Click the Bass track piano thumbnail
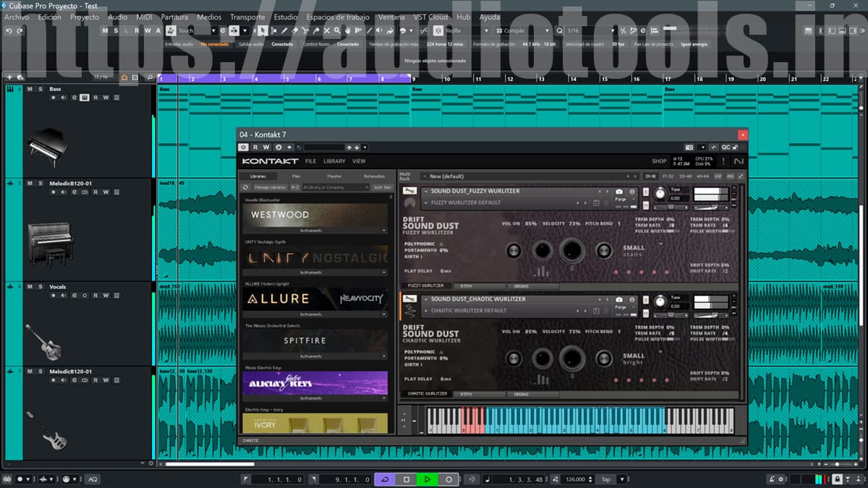 (48, 147)
